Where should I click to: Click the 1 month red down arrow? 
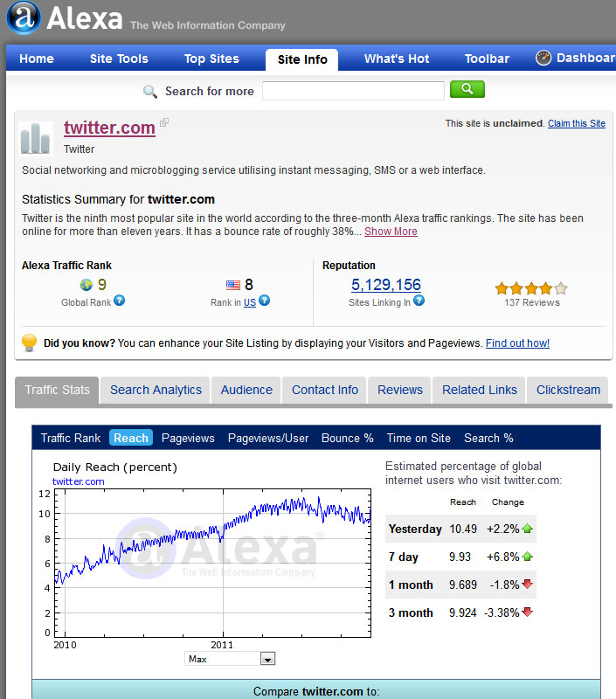[x=527, y=584]
